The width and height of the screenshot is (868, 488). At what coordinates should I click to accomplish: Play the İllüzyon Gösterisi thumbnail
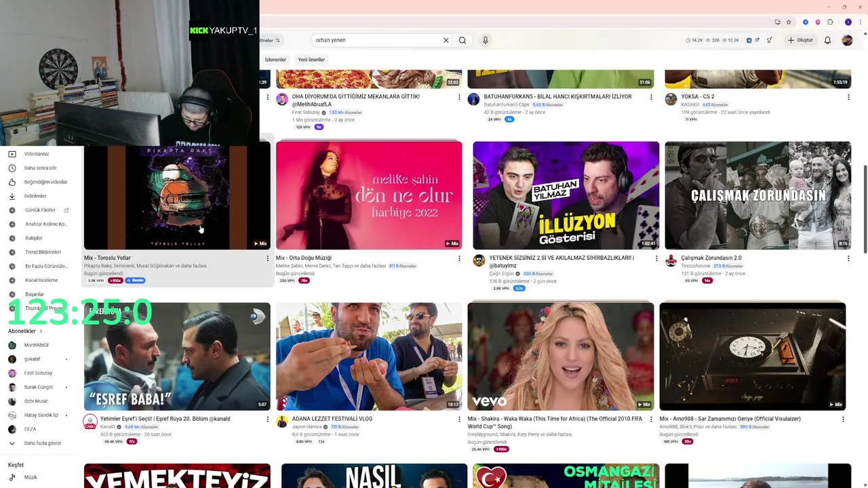pyautogui.click(x=566, y=195)
